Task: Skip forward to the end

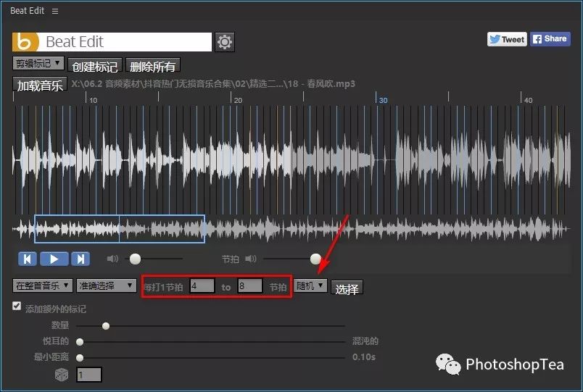Action: (x=80, y=259)
